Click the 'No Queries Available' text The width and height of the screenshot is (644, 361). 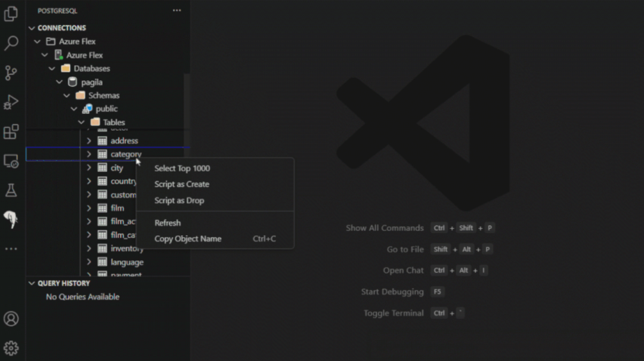click(x=82, y=297)
